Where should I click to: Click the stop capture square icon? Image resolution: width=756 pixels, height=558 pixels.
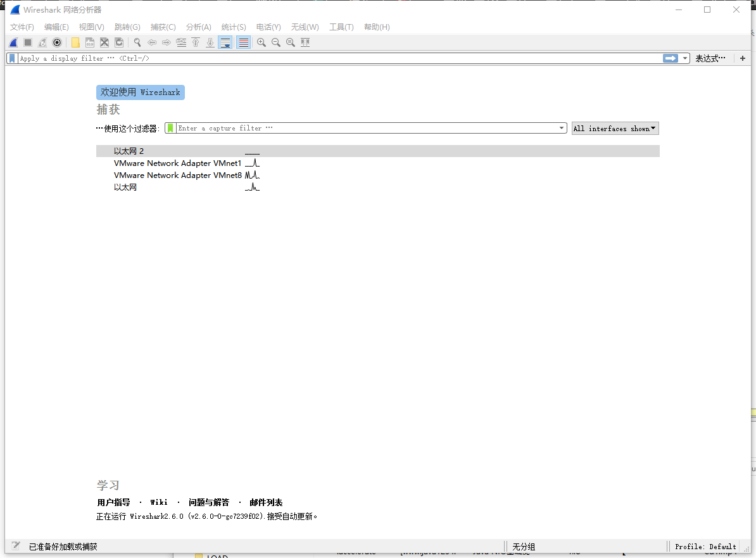(28, 42)
